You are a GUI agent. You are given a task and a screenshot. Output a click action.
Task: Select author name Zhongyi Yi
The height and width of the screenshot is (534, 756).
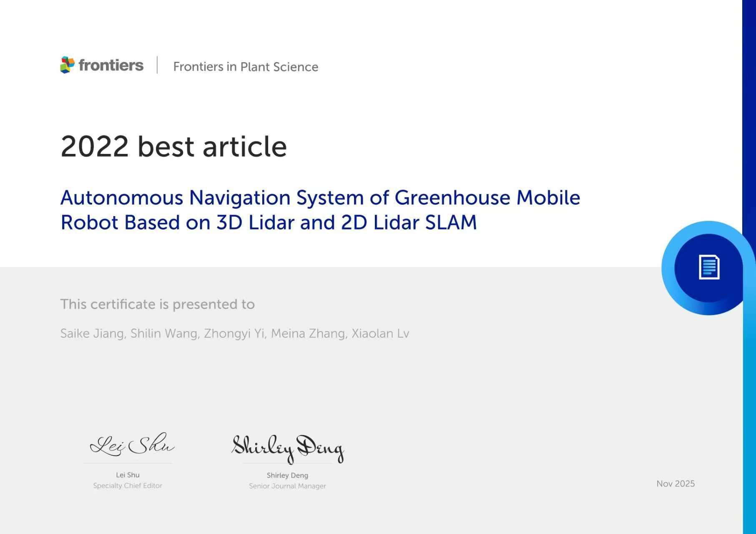pyautogui.click(x=234, y=333)
